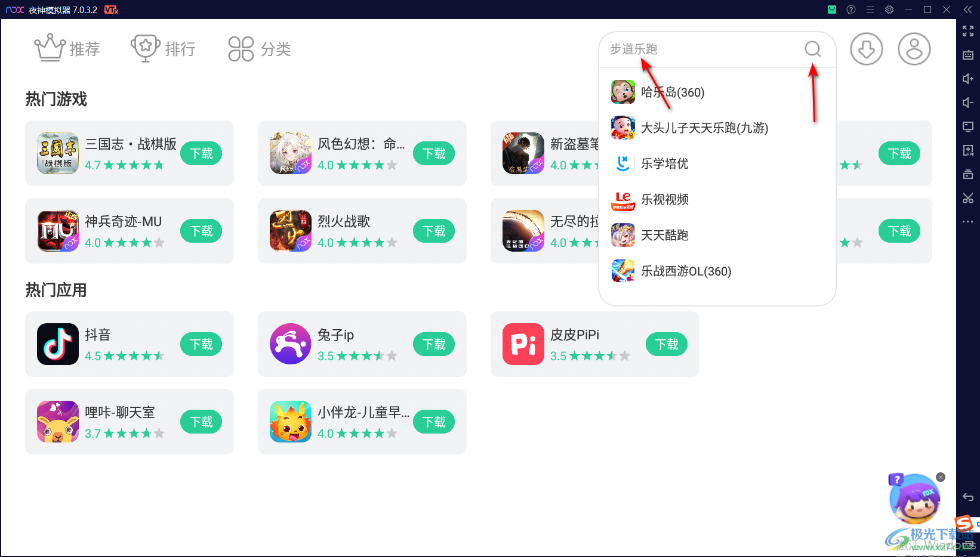Click the 热门应用 section heading
Screen dimensions: 980x557
pyautogui.click(x=56, y=290)
